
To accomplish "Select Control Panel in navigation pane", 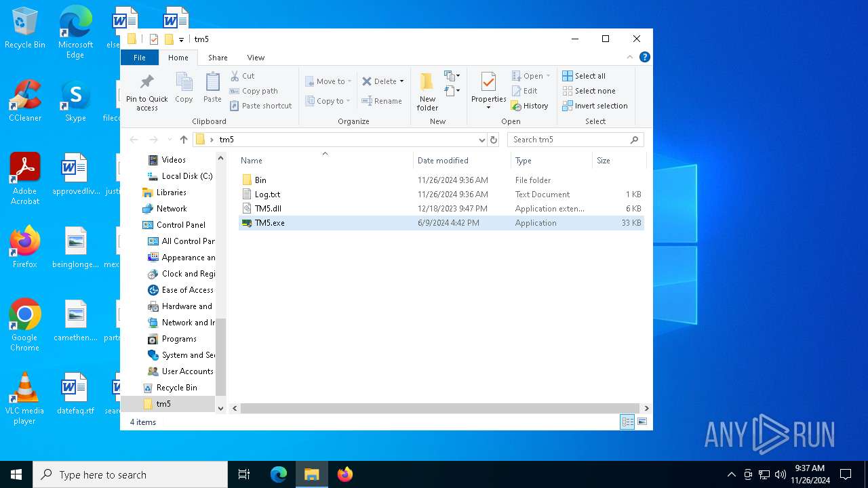I will coord(174,225).
